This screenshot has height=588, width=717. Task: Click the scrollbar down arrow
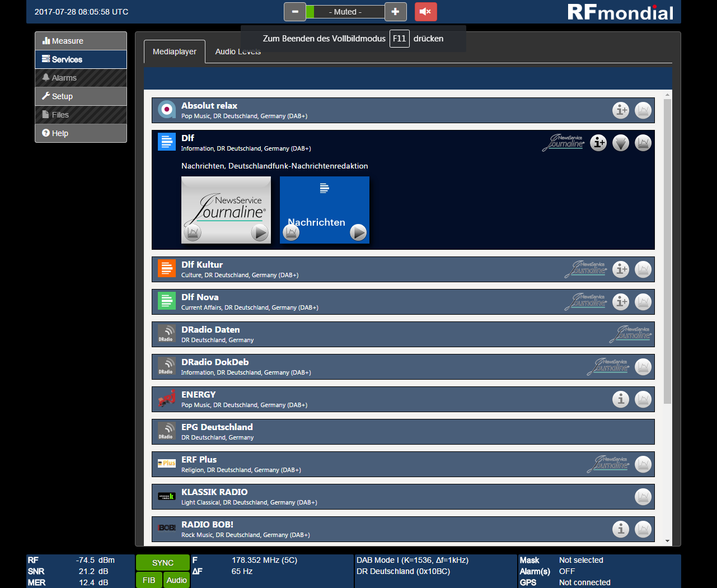coord(667,542)
